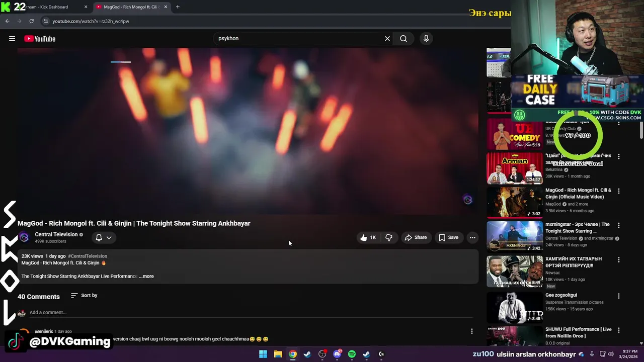Open the Central Television channel avatar

click(24, 237)
